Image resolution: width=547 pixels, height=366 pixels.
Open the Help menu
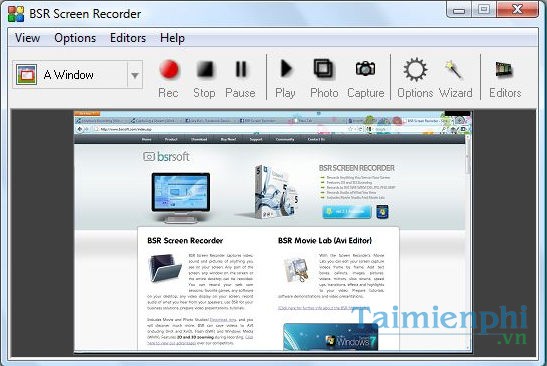[x=172, y=38]
